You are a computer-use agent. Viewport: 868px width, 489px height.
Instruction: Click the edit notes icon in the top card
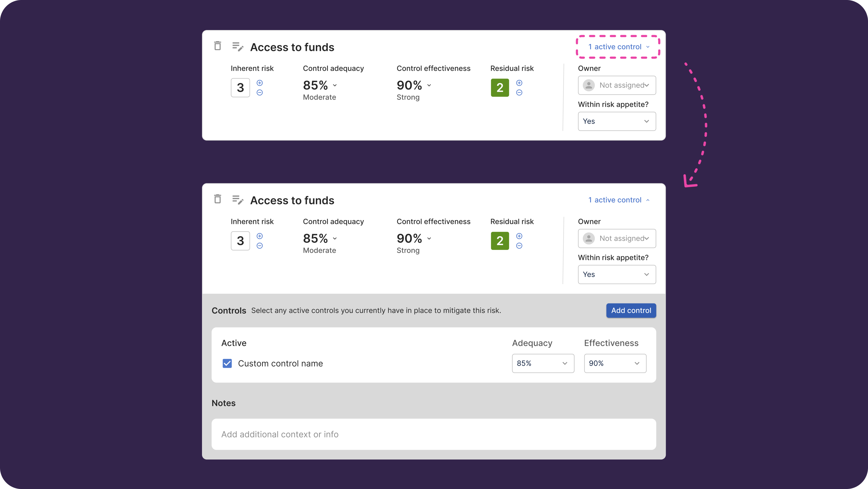238,47
